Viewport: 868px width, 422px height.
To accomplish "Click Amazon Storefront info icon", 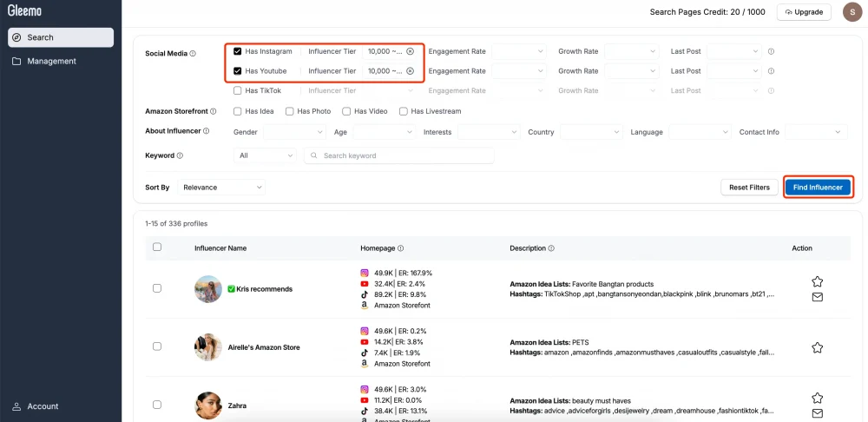I will click(214, 111).
